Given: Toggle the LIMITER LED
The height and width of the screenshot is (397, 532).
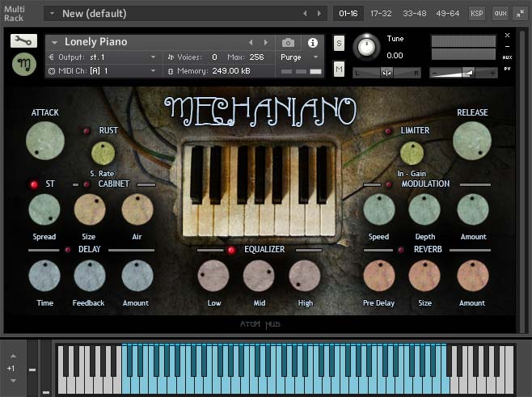Looking at the screenshot, I should [388, 131].
